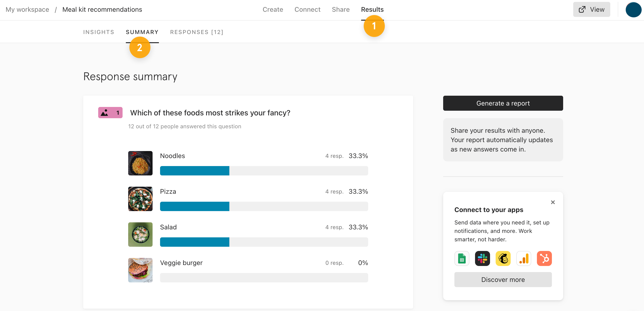644x311 pixels.
Task: Click the Meal kit recommendations form title
Action: point(102,10)
